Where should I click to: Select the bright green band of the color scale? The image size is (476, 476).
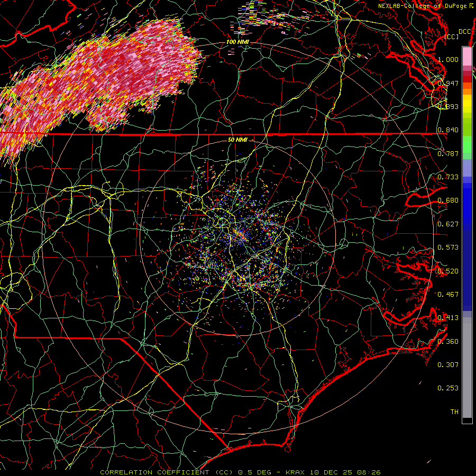pos(467,144)
